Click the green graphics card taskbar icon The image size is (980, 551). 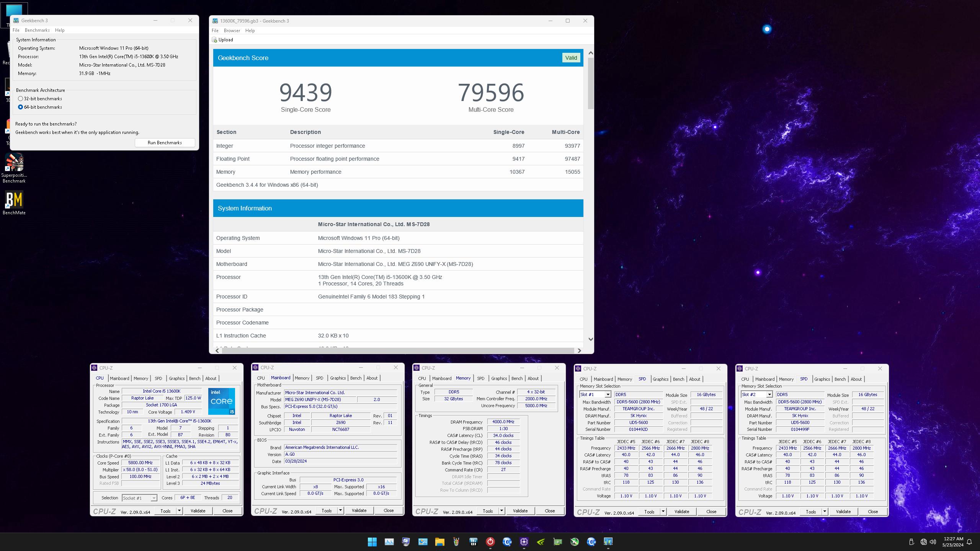tap(557, 541)
